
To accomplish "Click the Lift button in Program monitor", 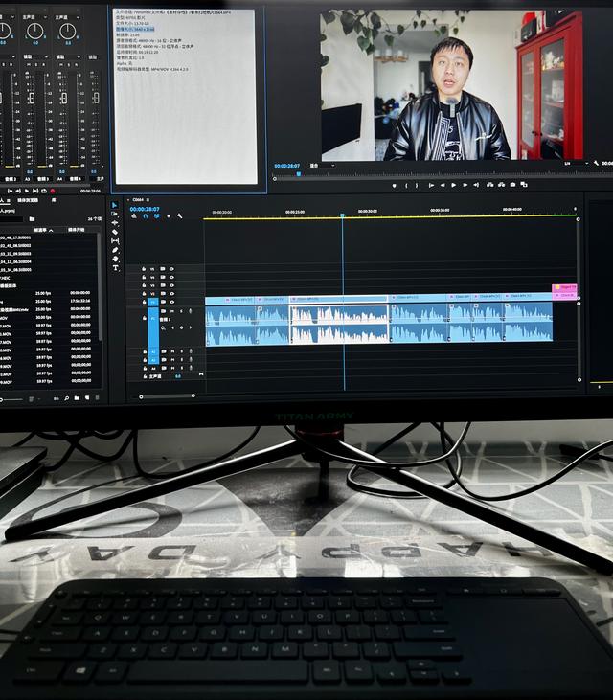I will click(490, 185).
